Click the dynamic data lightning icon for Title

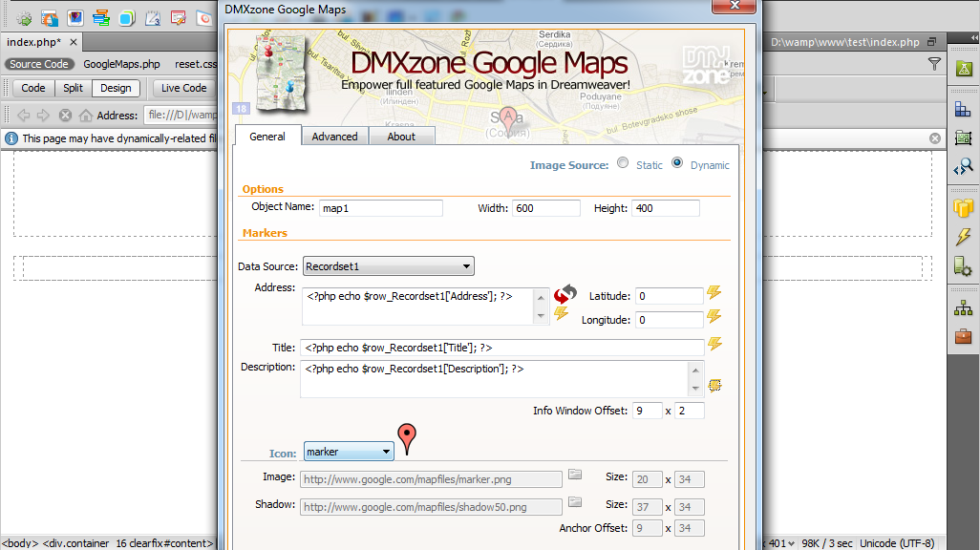715,344
